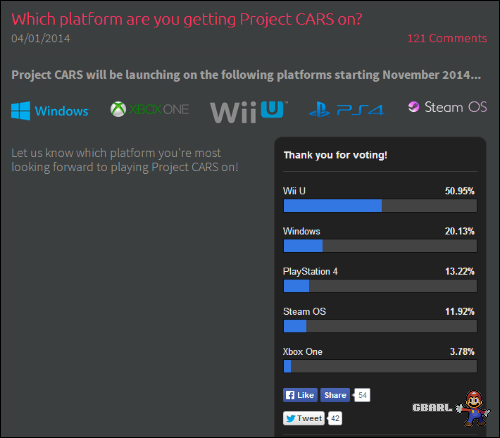500x438 pixels.
Task: Click the Xbox One result bar
Action: [x=380, y=366]
